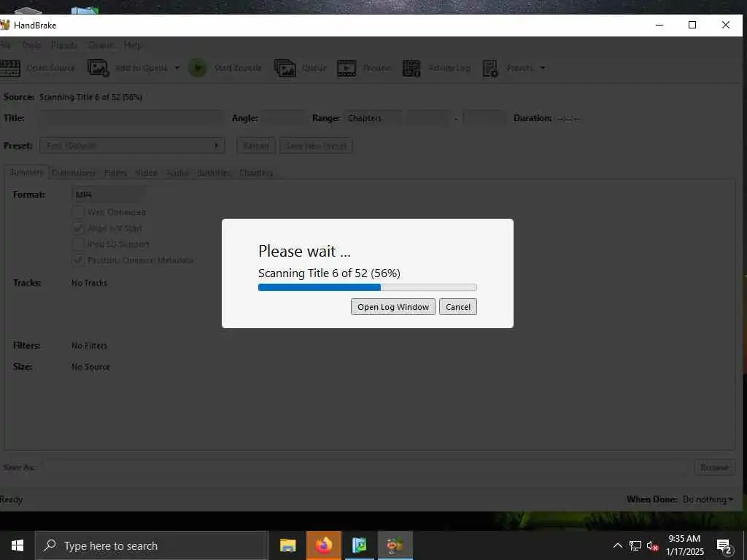747x560 pixels.
Task: Open the Angle dropdown
Action: coord(283,118)
